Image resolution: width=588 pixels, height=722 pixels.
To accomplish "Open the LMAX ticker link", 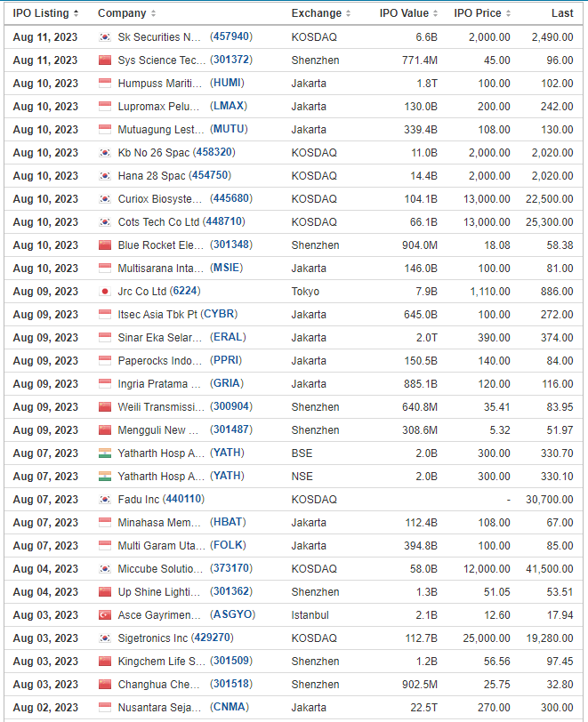I will pos(229,106).
